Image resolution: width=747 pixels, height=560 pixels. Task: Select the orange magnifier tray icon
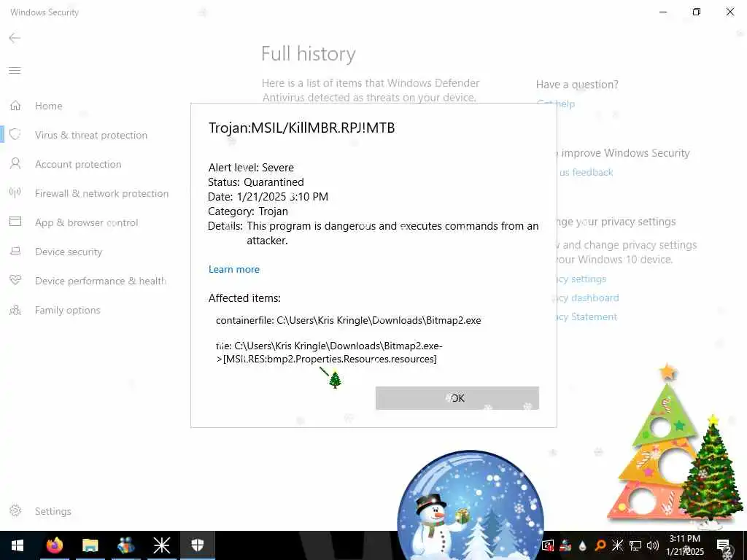point(600,545)
